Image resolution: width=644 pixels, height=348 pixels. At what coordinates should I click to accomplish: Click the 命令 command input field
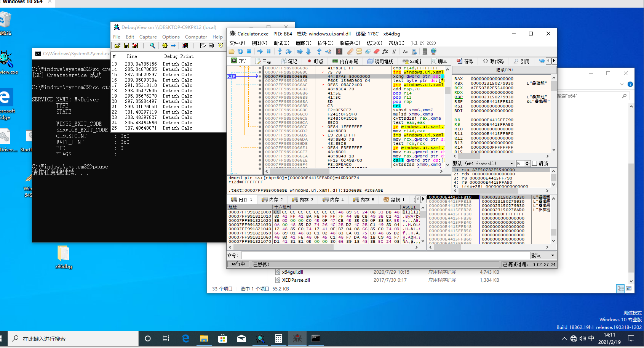click(385, 255)
